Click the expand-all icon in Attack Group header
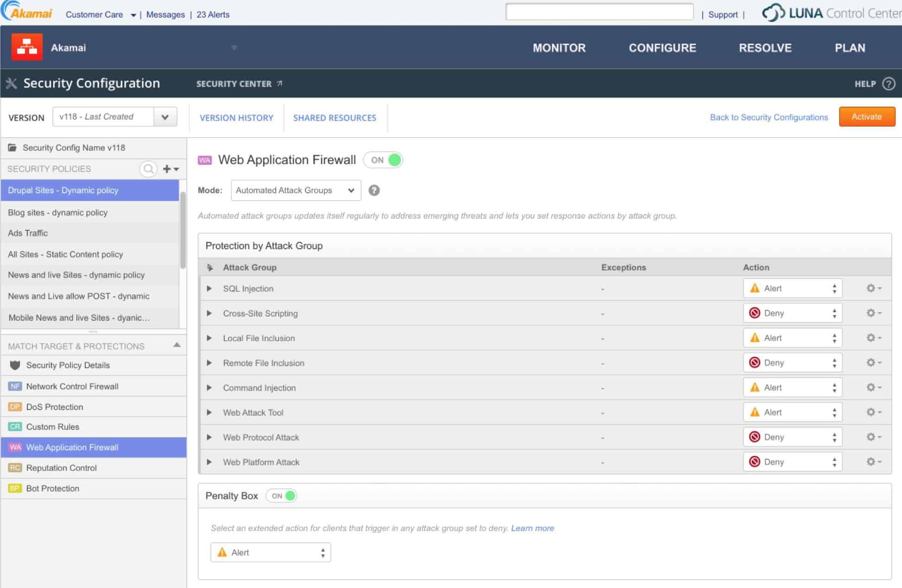 coord(210,267)
